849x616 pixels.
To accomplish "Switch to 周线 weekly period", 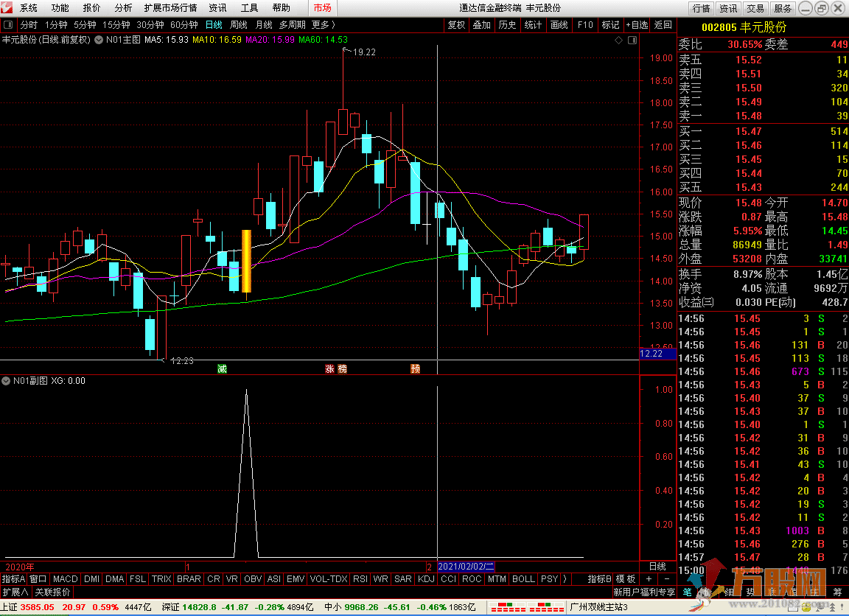I will coord(239,25).
